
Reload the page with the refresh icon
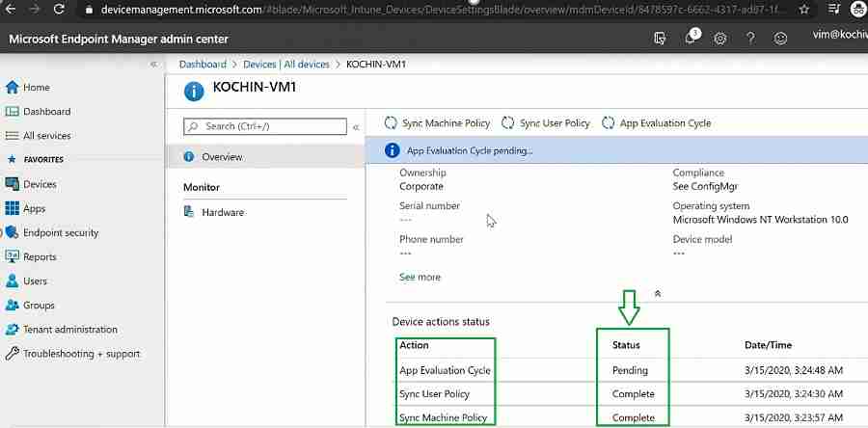(x=59, y=10)
